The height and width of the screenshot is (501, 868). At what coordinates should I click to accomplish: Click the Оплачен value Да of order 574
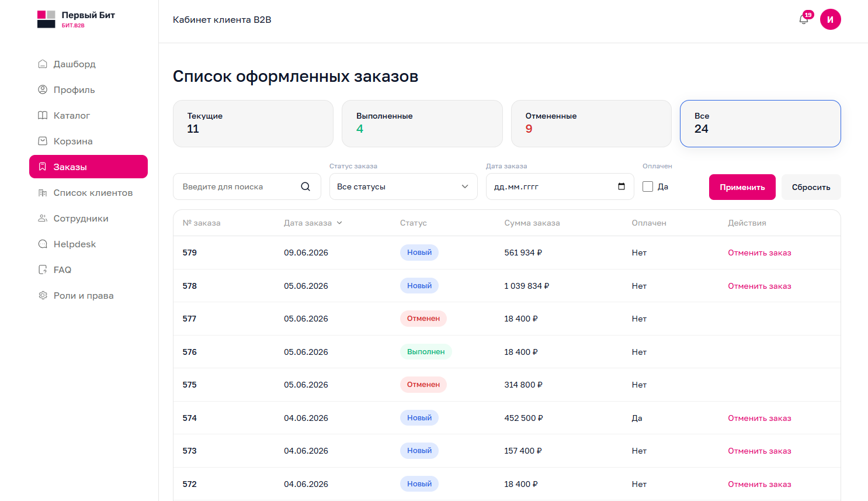pos(637,418)
